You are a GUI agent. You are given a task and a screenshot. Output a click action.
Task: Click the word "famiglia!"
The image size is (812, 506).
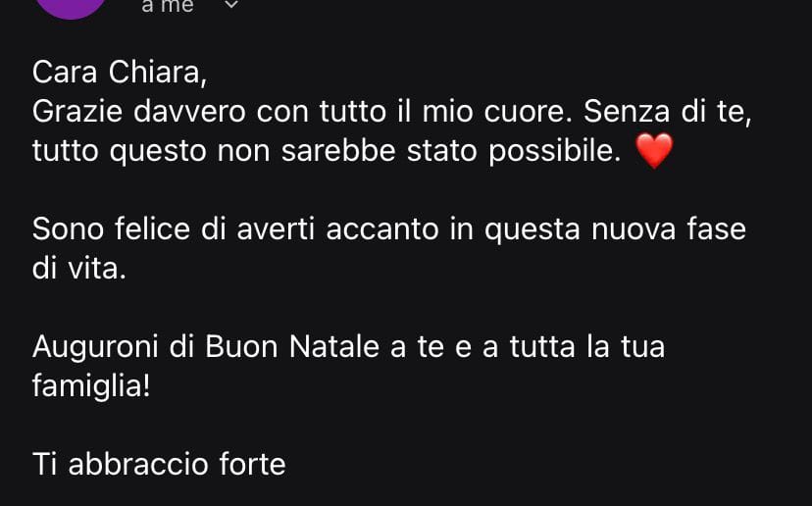click(91, 386)
